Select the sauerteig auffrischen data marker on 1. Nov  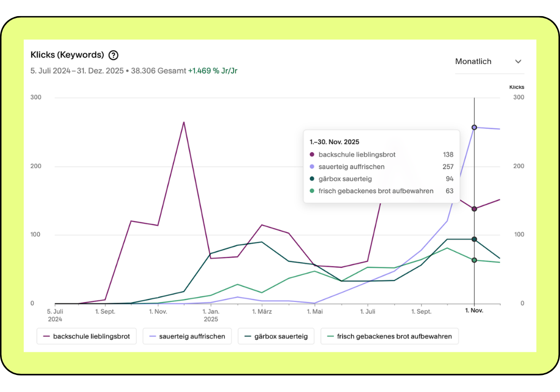474,127
